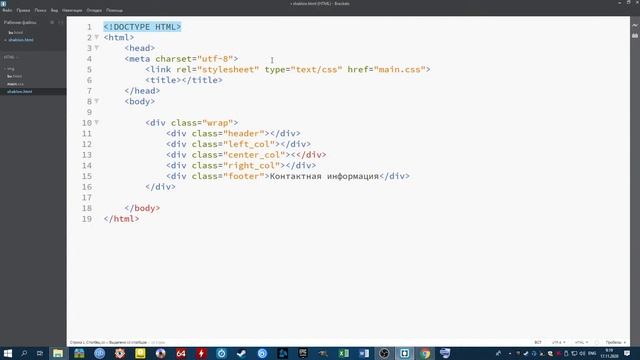Click the Brackets icon on the taskbar
The image size is (640, 360).
pos(404,353)
